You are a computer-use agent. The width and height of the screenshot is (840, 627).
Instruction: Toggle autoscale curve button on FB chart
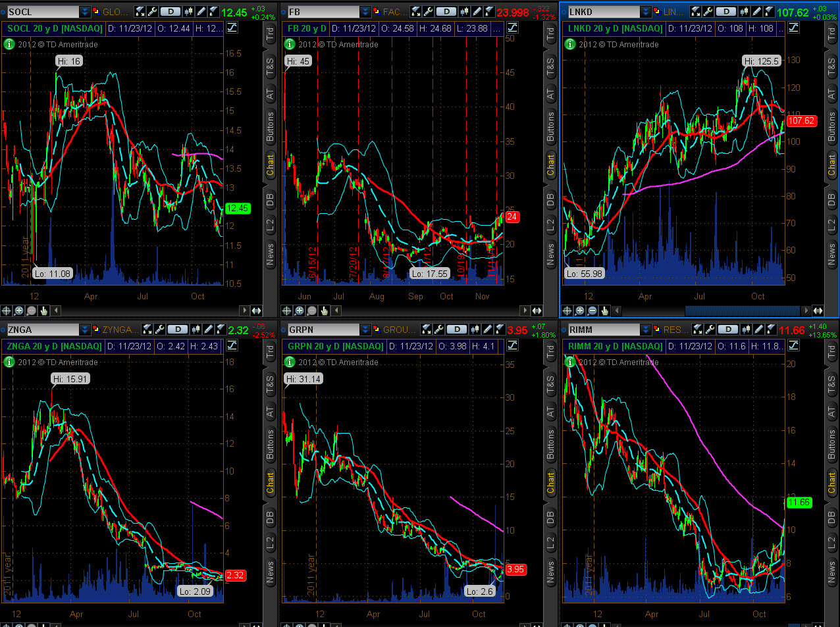click(x=512, y=28)
